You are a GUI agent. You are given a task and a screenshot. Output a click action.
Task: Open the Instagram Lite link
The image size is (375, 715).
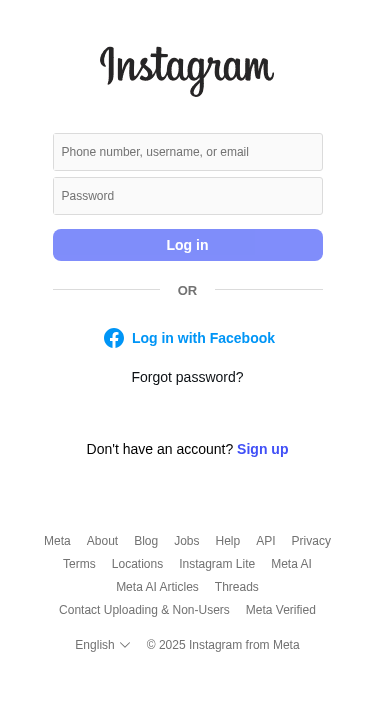point(217,564)
